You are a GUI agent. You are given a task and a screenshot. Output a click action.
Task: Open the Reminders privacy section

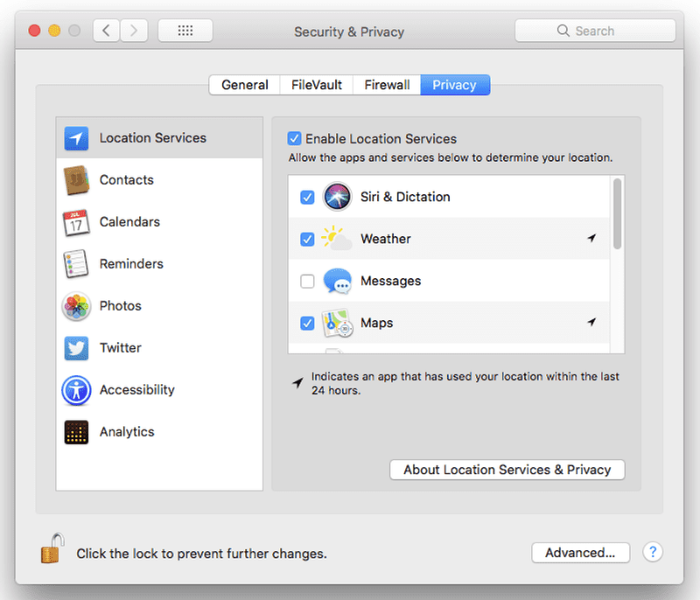click(x=131, y=264)
